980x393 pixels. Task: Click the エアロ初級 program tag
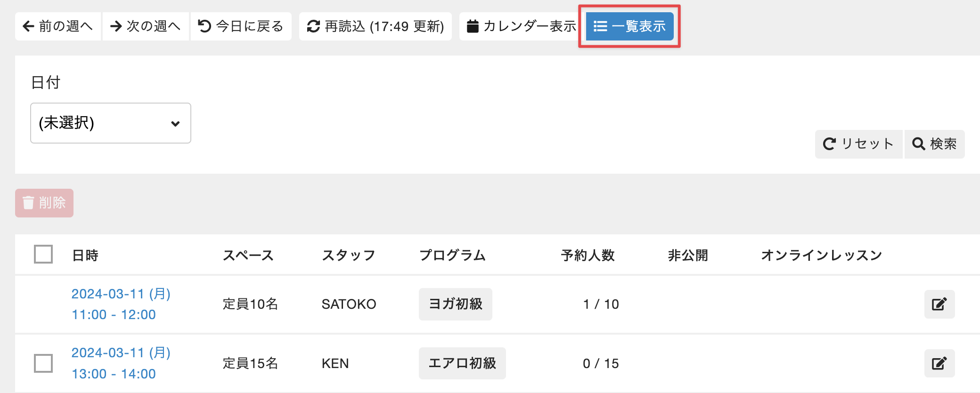[462, 363]
